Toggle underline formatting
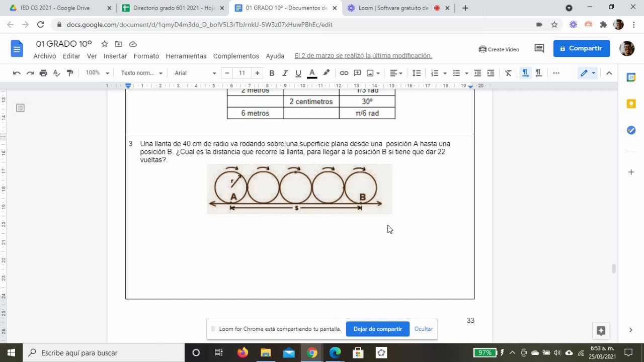This screenshot has height=362, width=644. pyautogui.click(x=298, y=73)
